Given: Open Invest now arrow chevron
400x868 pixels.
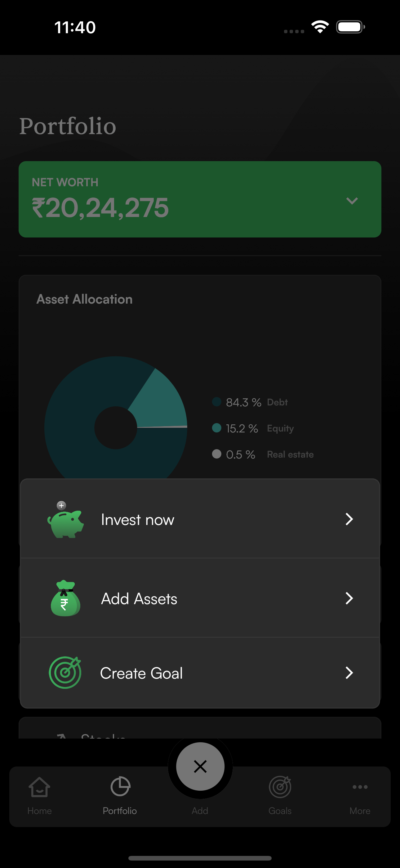Looking at the screenshot, I should pos(349,519).
